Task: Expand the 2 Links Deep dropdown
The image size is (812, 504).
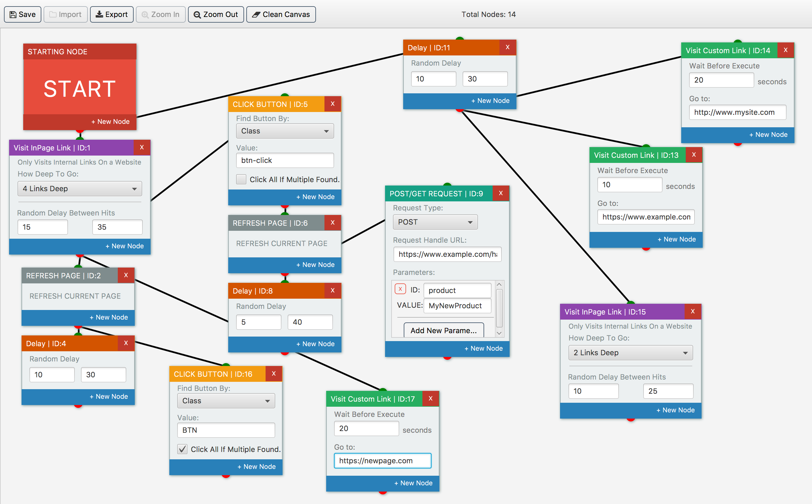Action: pyautogui.click(x=630, y=353)
